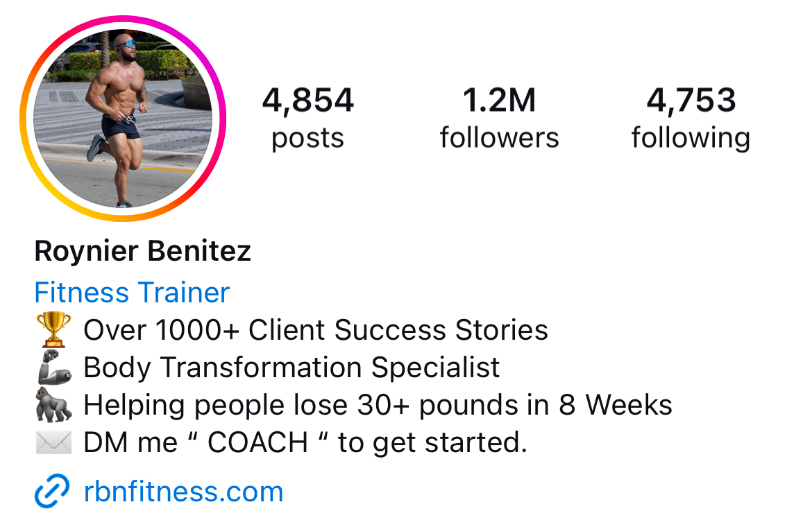
Task: Select the "followers" label
Action: (499, 138)
